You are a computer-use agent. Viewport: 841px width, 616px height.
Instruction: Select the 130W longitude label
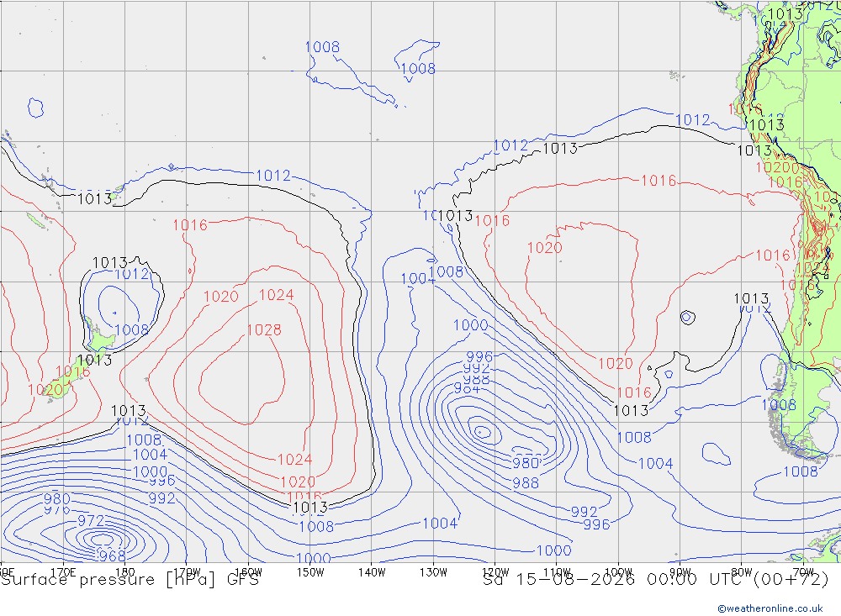coord(433,572)
